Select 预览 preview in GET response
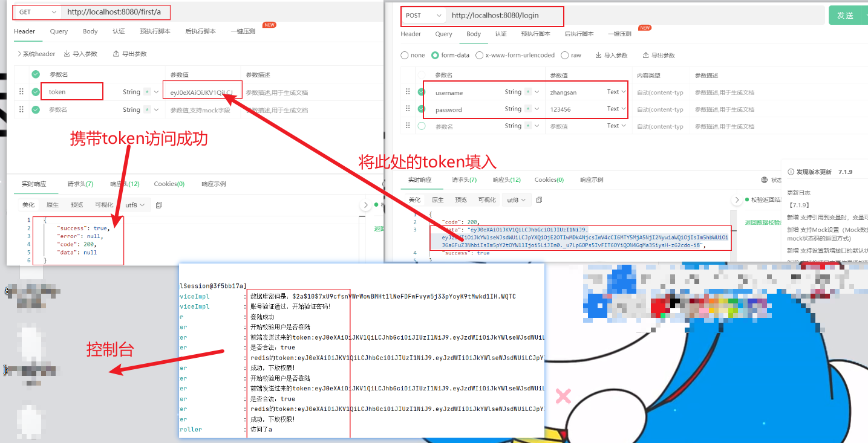868x443 pixels. [x=77, y=205]
